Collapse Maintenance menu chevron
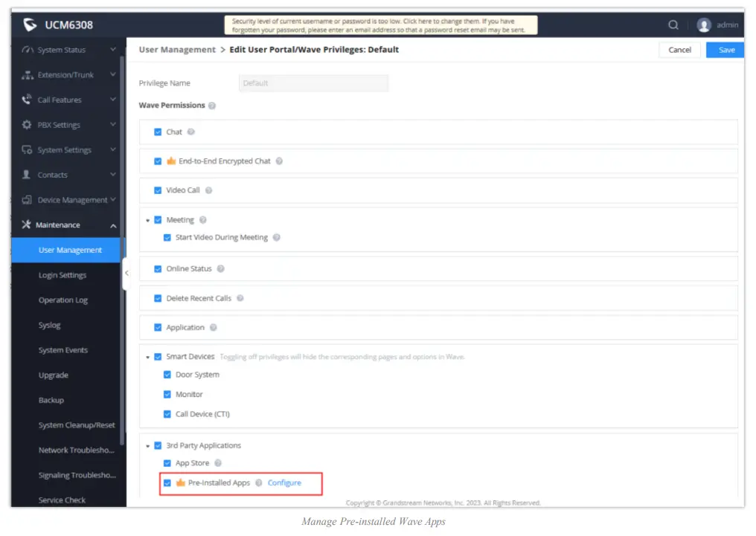The image size is (756, 536). click(x=113, y=225)
